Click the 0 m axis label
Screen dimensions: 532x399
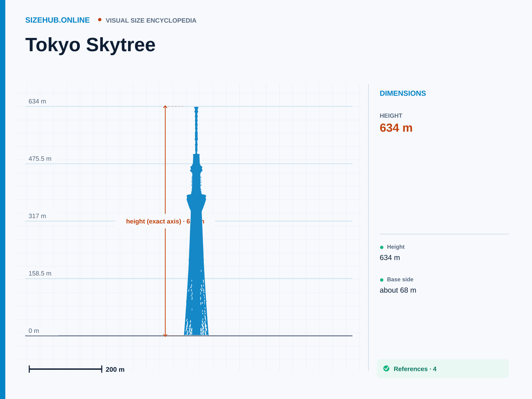34,331
